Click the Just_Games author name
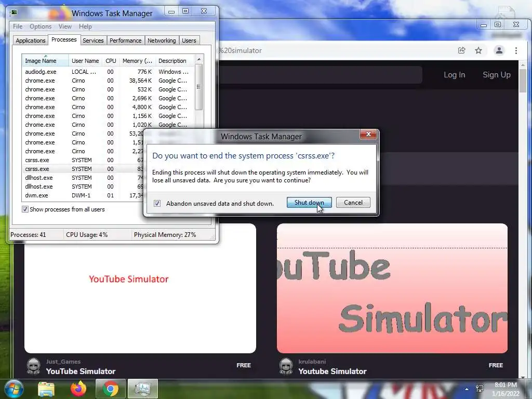This screenshot has height=399, width=532. [x=63, y=362]
